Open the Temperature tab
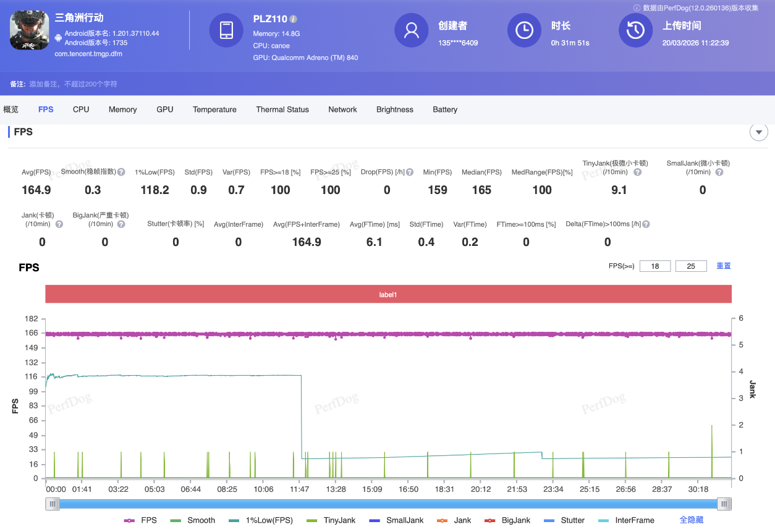The image size is (775, 532). click(214, 109)
